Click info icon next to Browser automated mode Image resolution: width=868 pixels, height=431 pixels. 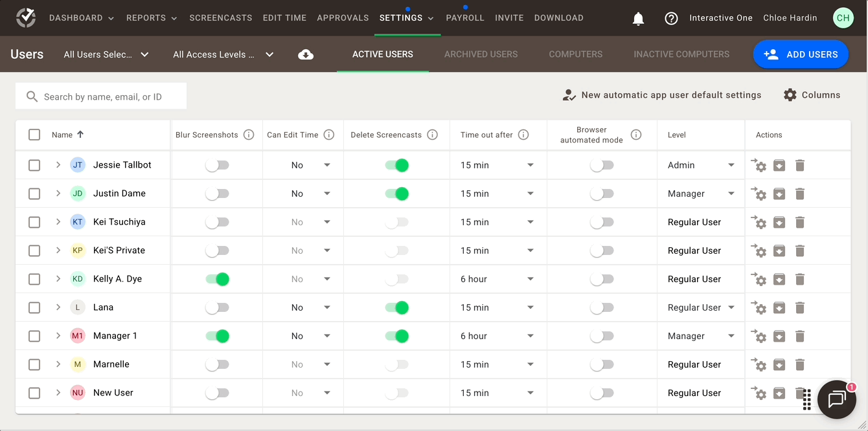click(x=636, y=135)
